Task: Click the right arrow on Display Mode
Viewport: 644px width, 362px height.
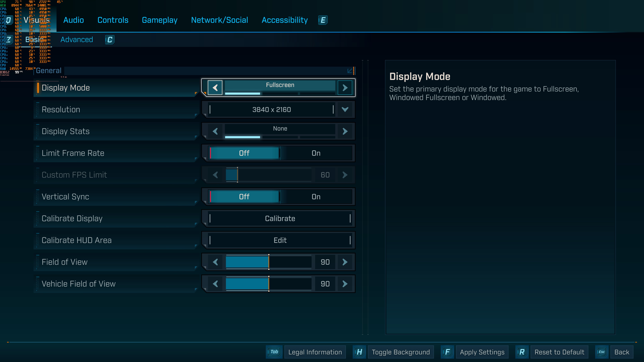Action: click(x=345, y=88)
